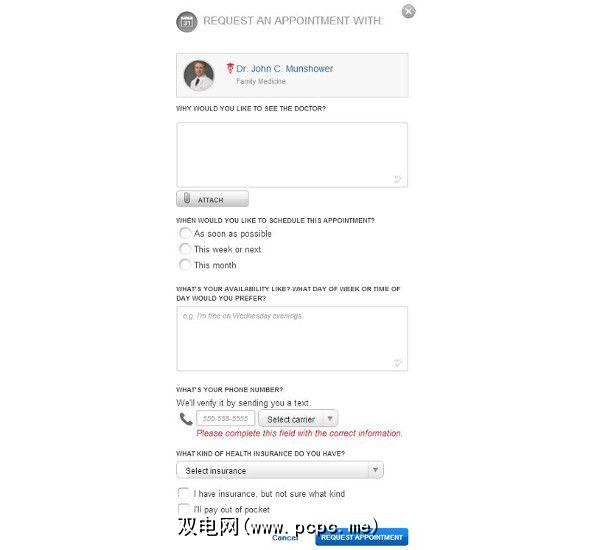
Task: Click resize handle of reason text box
Action: [x=397, y=179]
